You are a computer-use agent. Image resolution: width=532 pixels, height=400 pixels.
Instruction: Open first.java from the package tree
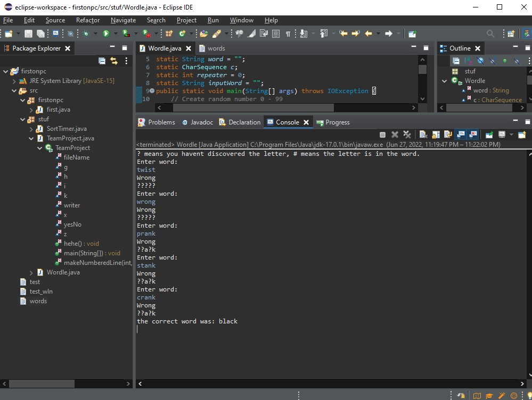59,110
